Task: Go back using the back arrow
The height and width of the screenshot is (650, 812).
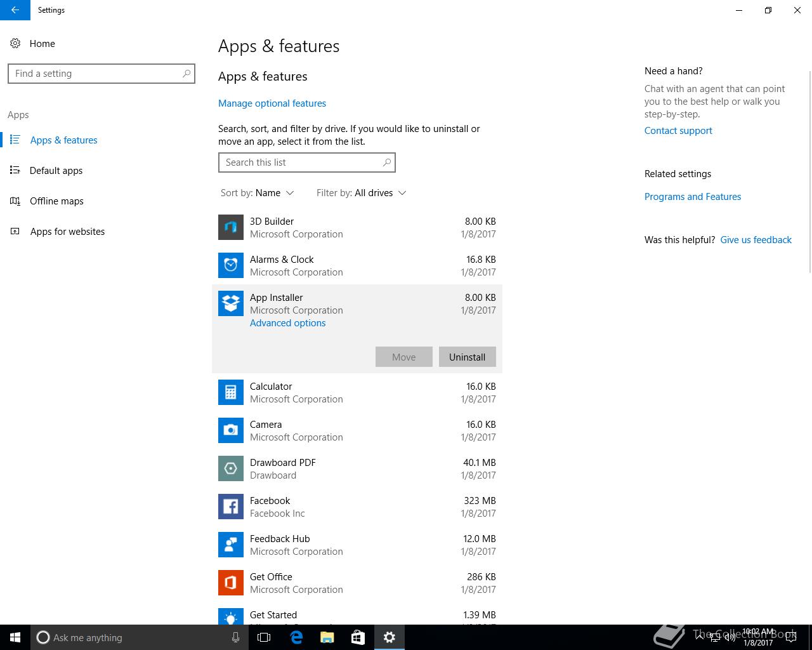Action: pyautogui.click(x=15, y=10)
